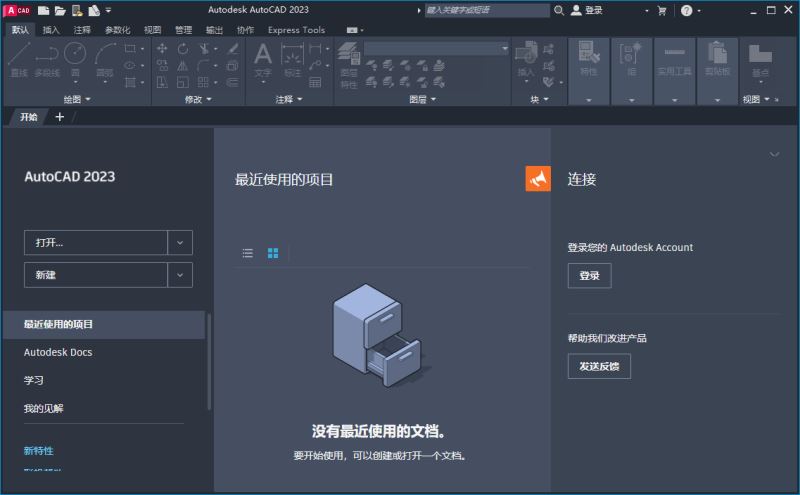Click the 发送反馈 (Send feedback) button
Image resolution: width=800 pixels, height=495 pixels.
pyautogui.click(x=599, y=366)
